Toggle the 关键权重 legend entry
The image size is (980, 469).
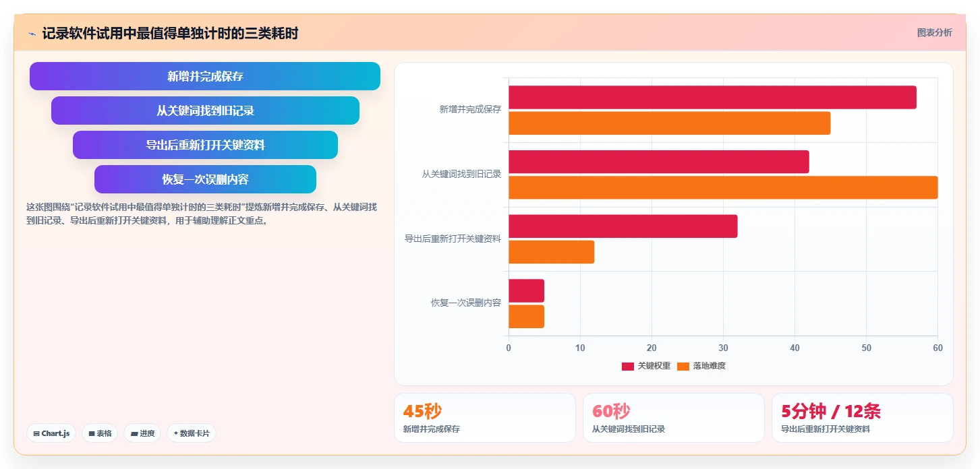645,366
